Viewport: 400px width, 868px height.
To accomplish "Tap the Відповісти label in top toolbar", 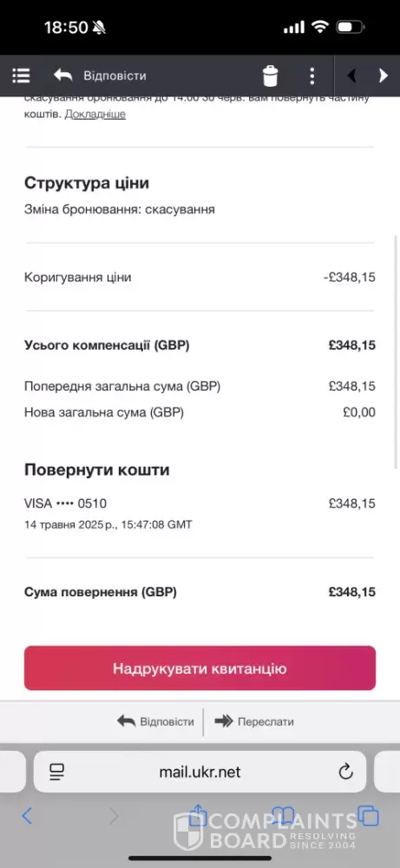I will 115,76.
